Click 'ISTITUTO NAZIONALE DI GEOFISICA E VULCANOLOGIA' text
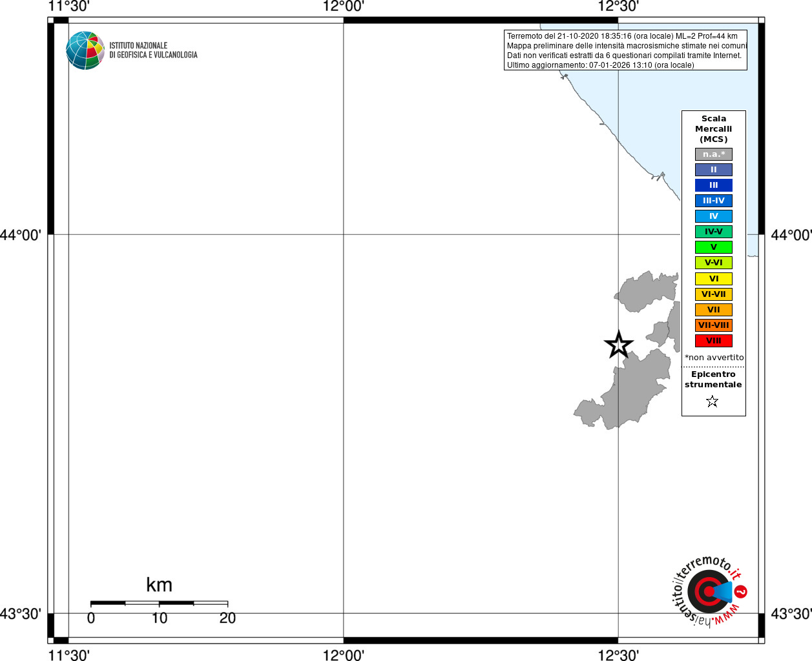This screenshot has height=661, width=812. [x=153, y=50]
